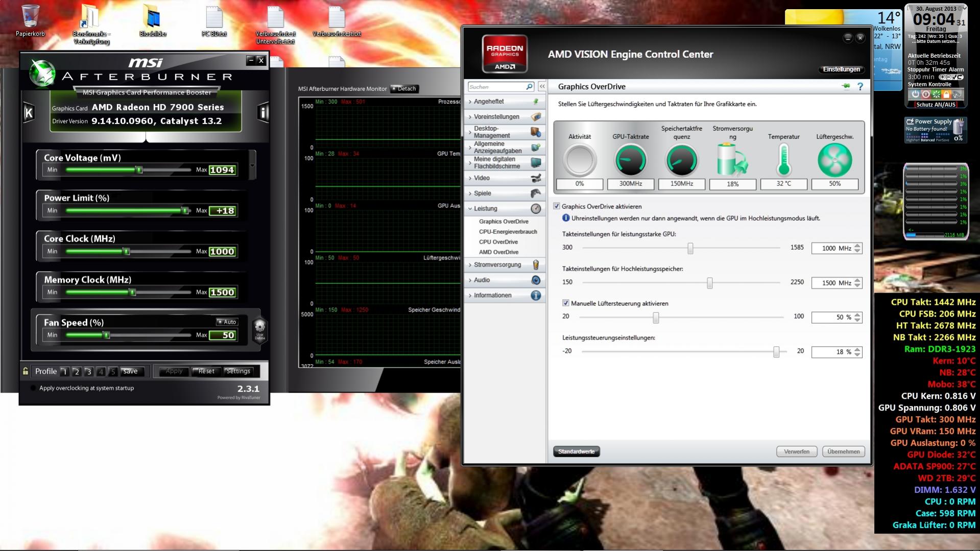Expand the Angeheftet section
This screenshot has width=980, height=551.
tap(470, 102)
